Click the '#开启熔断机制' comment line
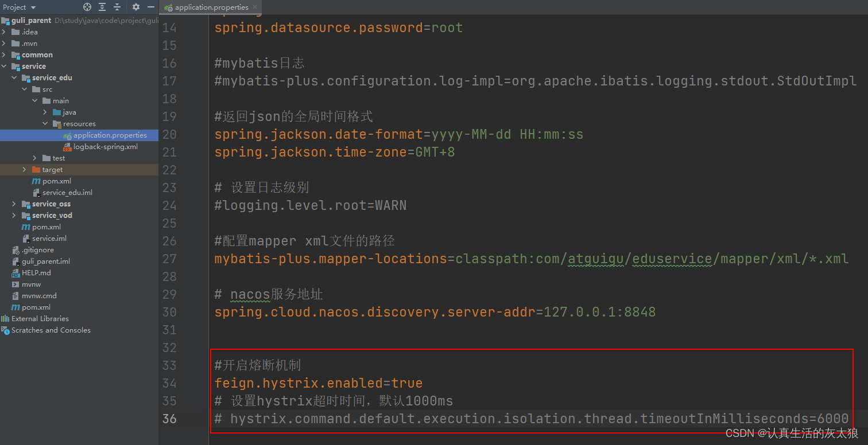Screen dimensions: 868x445 coord(258,365)
